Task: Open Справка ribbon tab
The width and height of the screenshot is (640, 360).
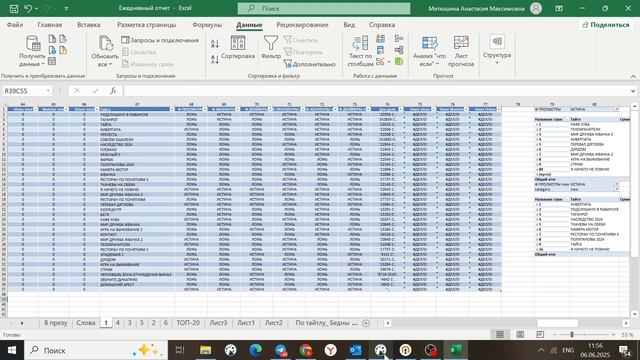Action: pyautogui.click(x=382, y=24)
